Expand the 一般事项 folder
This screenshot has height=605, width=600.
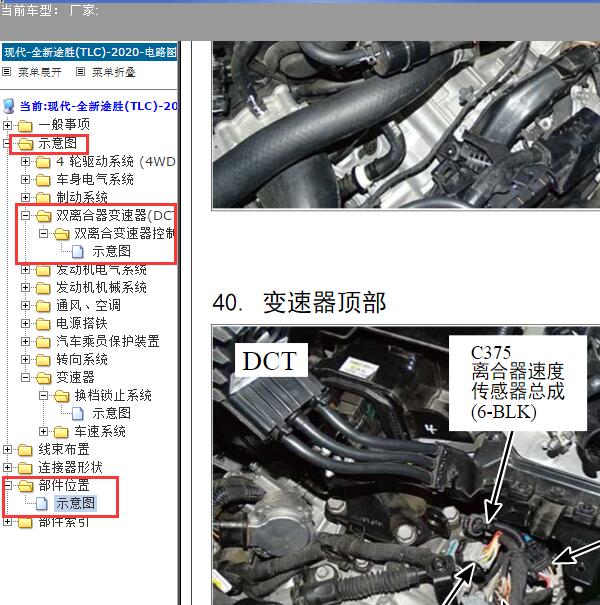pos(7,125)
